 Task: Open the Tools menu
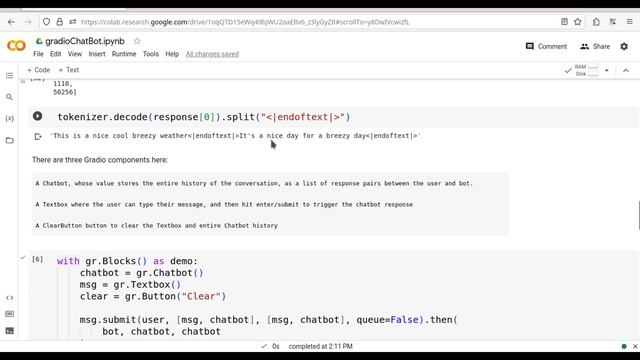(151, 54)
